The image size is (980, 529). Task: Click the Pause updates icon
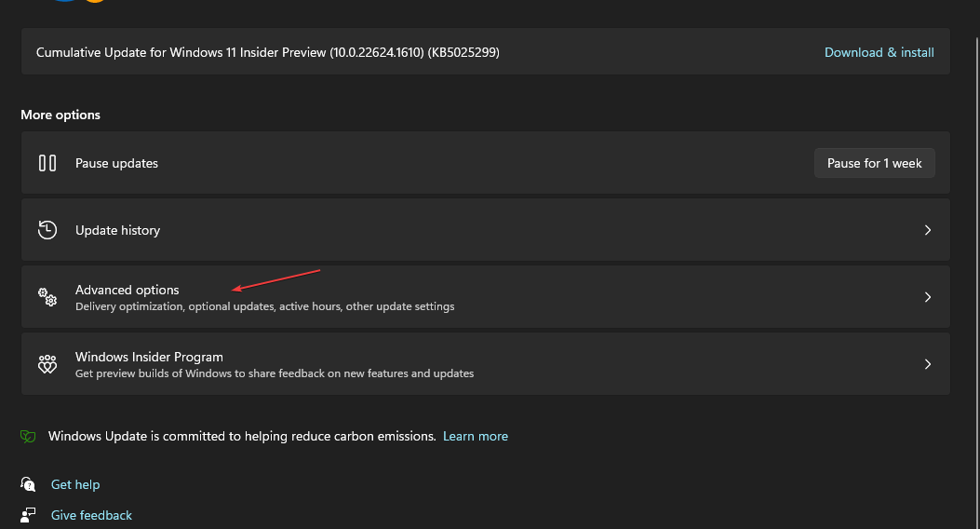pyautogui.click(x=47, y=163)
